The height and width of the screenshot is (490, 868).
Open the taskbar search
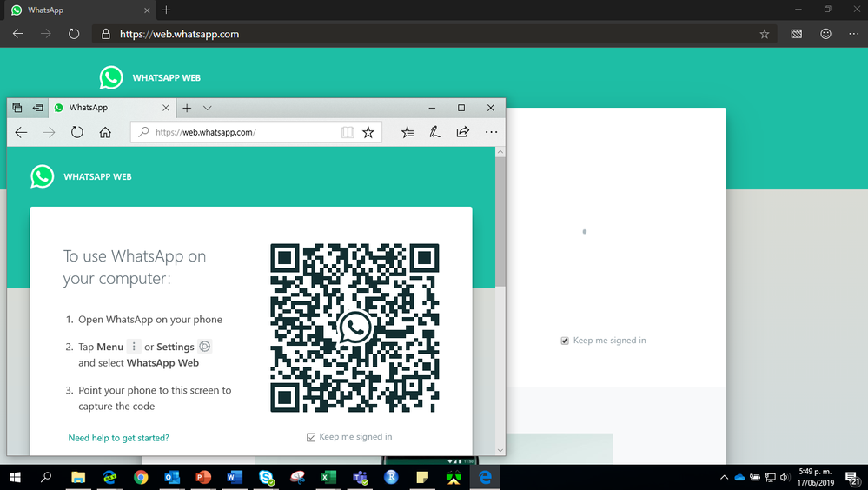46,477
